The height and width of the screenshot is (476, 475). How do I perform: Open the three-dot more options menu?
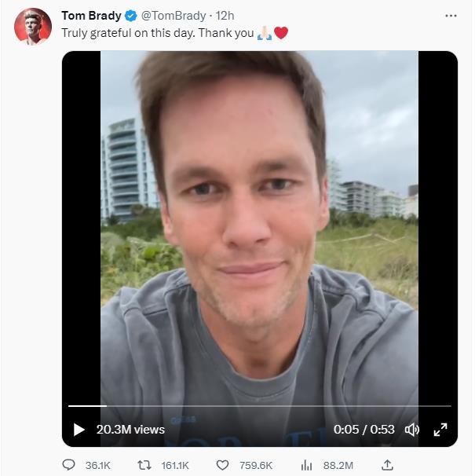[451, 16]
